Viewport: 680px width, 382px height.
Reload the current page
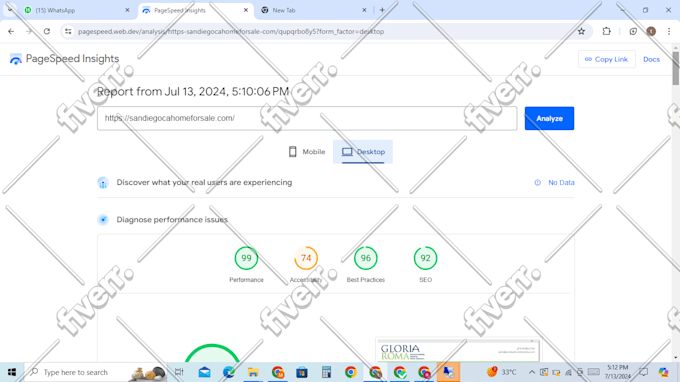pos(47,31)
